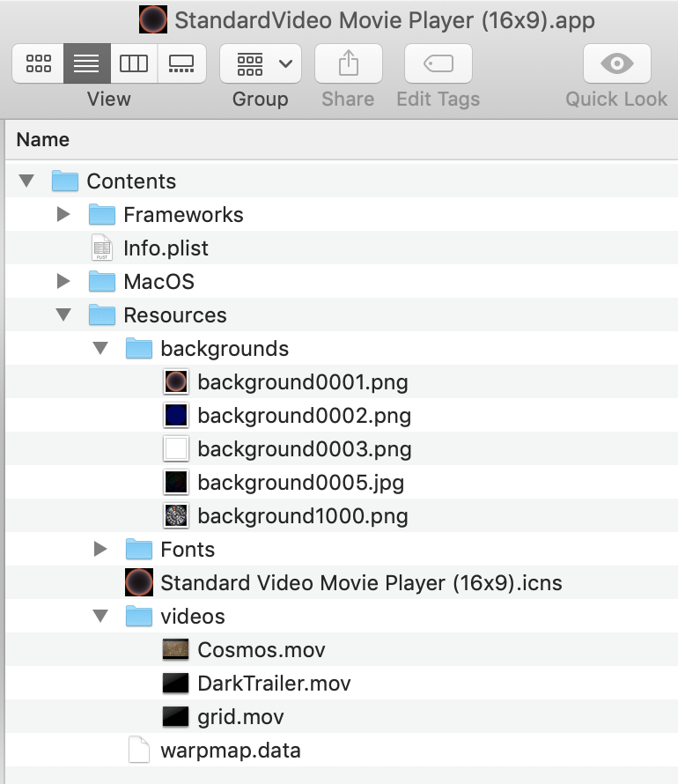Select the warpmap.data file icon
The width and height of the screenshot is (678, 784).
tap(139, 750)
